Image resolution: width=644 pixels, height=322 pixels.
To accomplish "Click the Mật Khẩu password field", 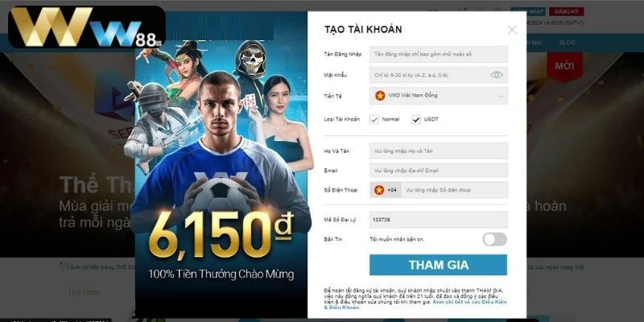I will point(439,75).
